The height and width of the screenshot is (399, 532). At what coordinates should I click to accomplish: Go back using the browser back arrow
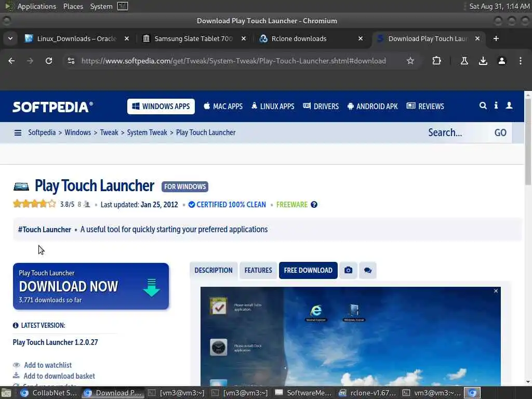pos(11,61)
